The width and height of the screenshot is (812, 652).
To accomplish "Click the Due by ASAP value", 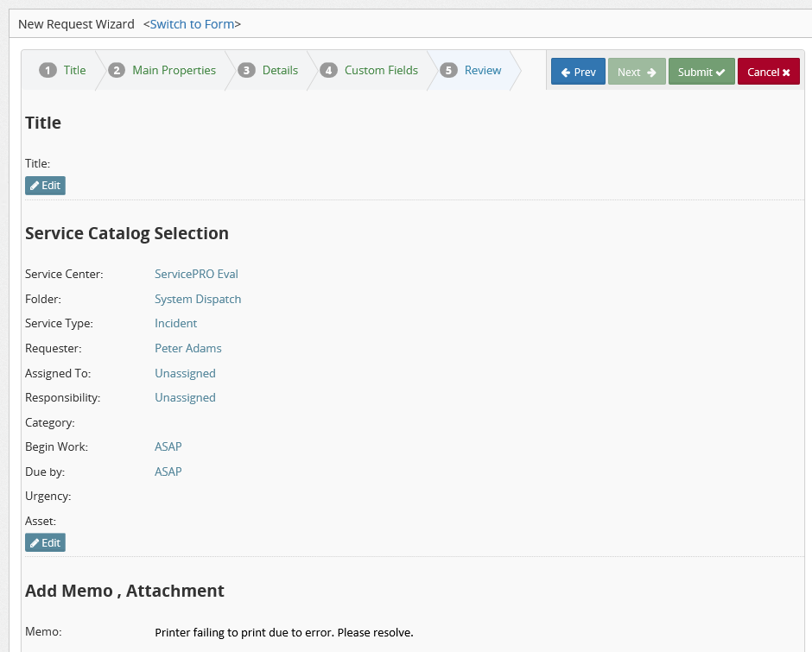I will click(168, 472).
